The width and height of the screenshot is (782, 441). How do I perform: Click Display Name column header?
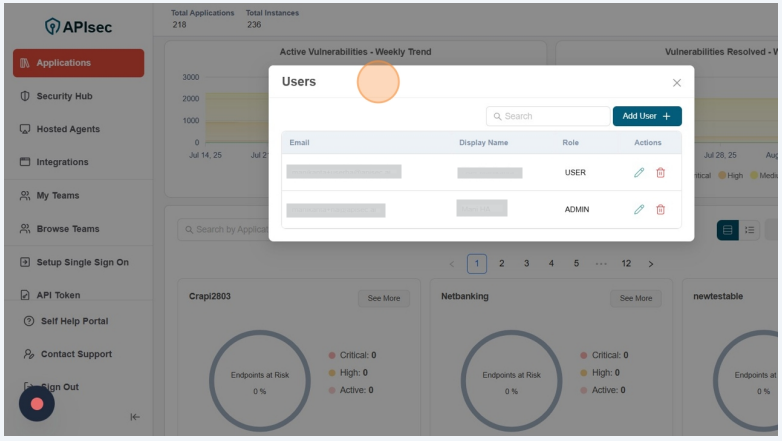point(483,143)
